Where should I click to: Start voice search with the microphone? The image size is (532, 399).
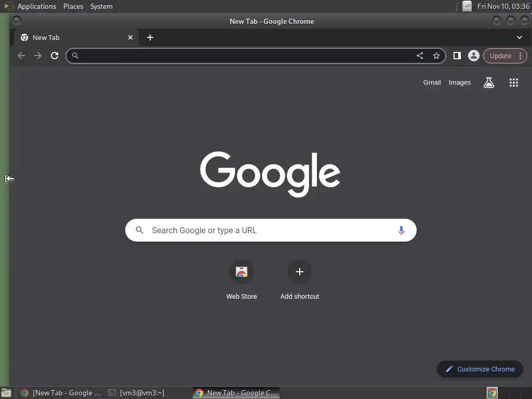(401, 230)
